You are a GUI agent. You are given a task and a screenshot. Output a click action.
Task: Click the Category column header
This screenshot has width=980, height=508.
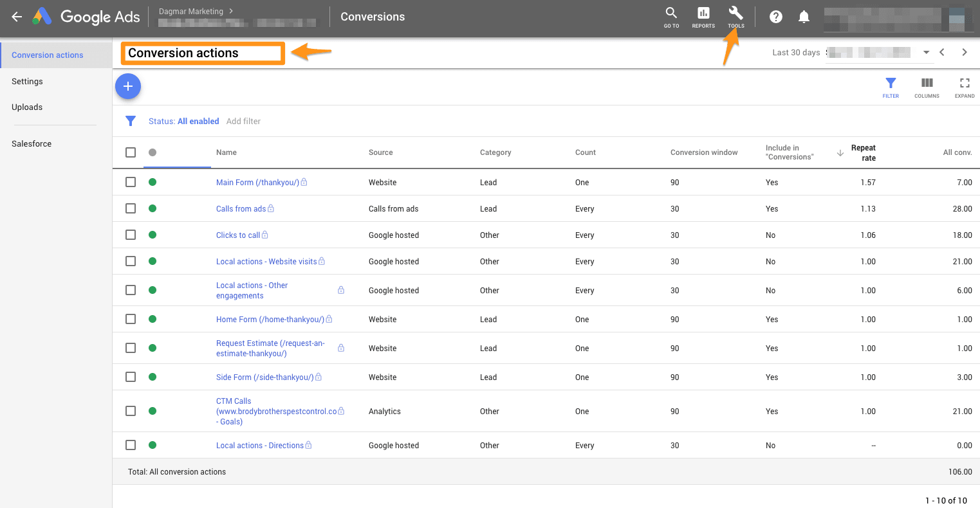click(x=495, y=152)
